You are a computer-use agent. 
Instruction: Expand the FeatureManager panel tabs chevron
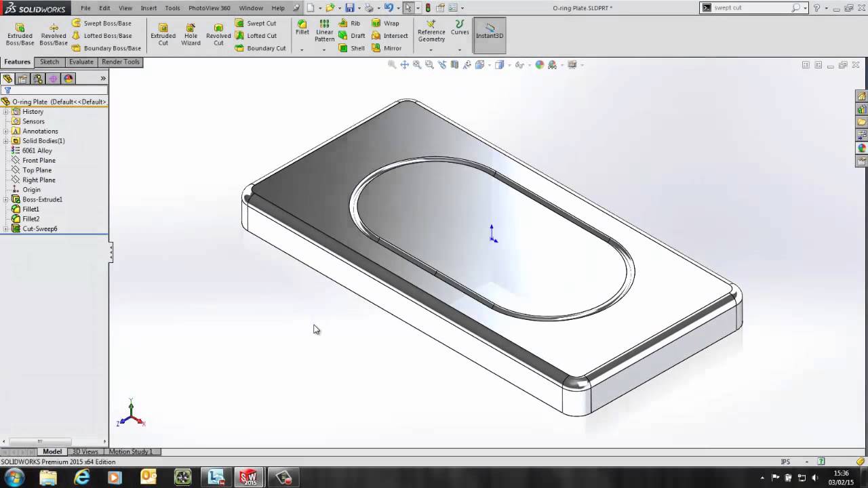click(x=103, y=79)
